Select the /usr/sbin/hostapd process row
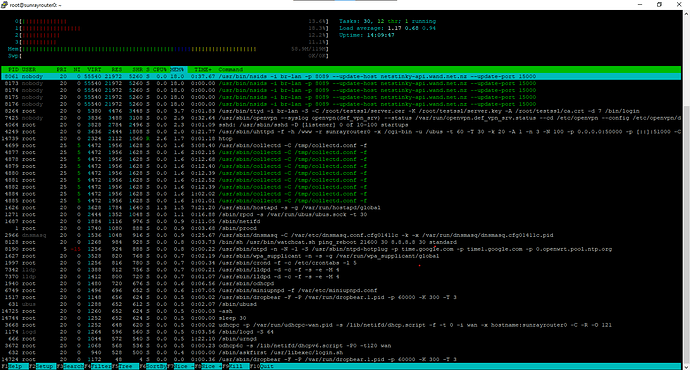Screen dimensions: 690x370 pos(341,208)
